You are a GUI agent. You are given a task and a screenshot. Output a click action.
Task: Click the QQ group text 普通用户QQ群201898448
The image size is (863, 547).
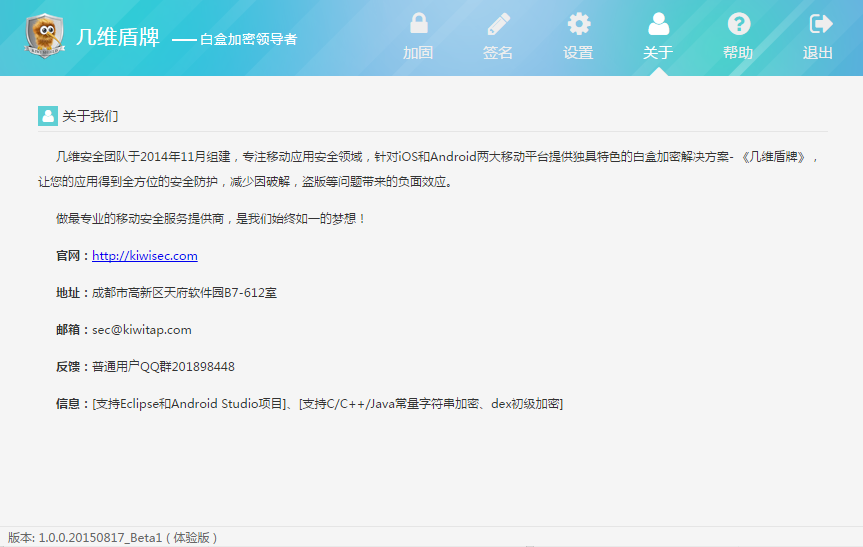tap(163, 367)
